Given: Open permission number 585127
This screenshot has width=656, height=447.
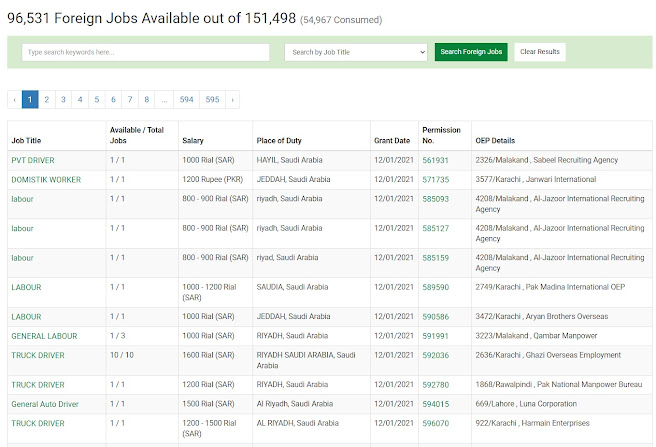Looking at the screenshot, I should pos(436,229).
